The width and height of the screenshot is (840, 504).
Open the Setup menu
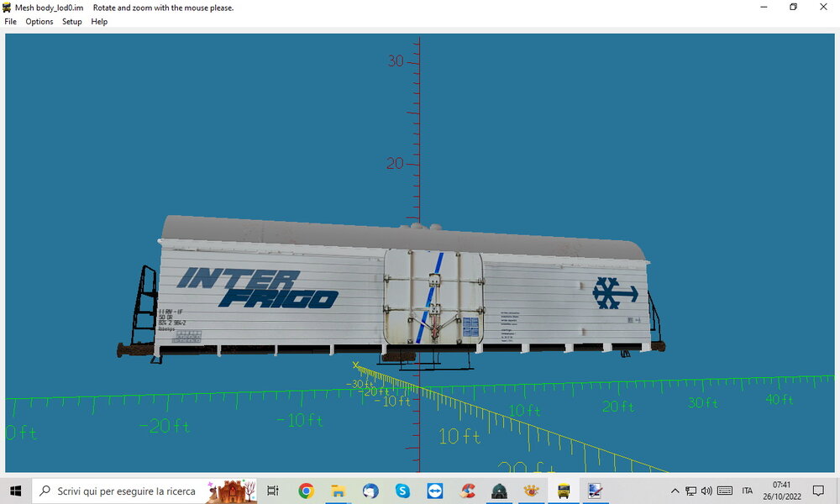[71, 22]
